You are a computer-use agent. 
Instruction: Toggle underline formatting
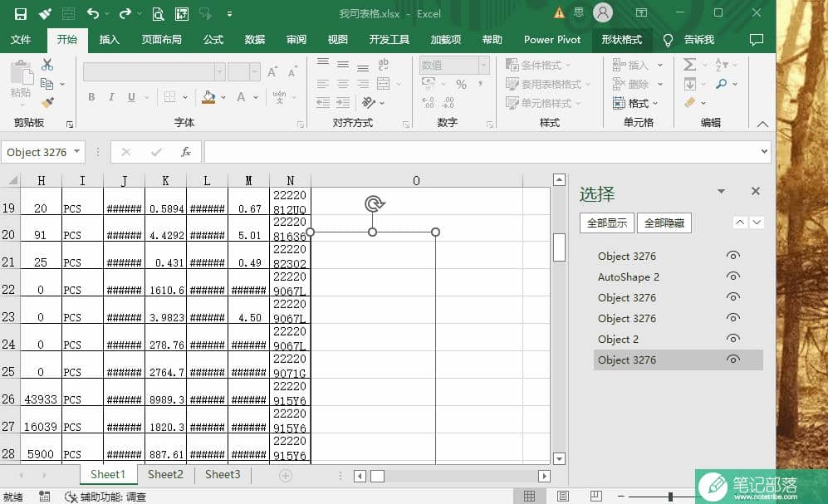[131, 97]
